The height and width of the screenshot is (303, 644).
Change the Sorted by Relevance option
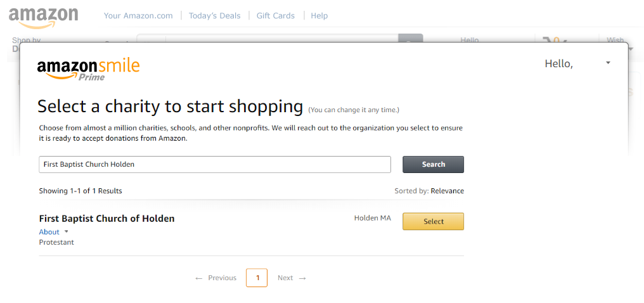(448, 191)
